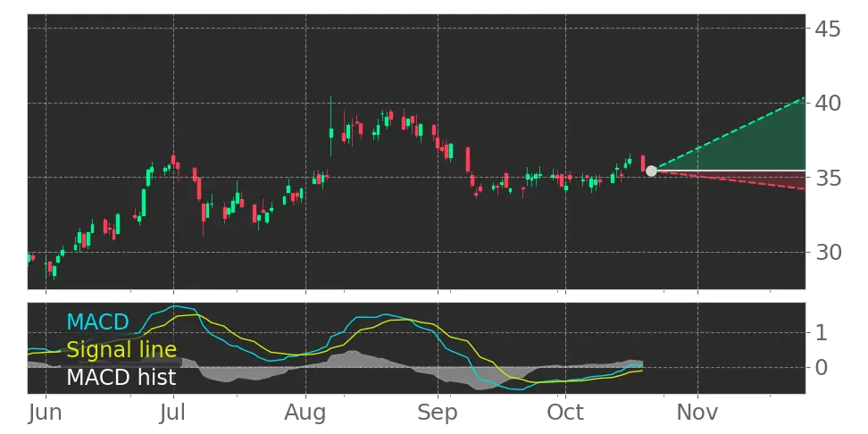The width and height of the screenshot is (868, 434).
Task: Click the MACD axis value 1
Action: coord(822,333)
